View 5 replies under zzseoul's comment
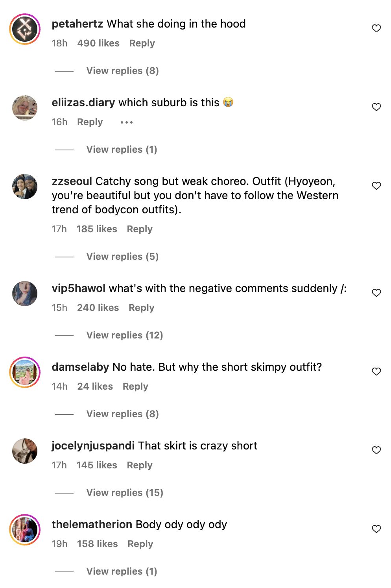 pos(122,257)
